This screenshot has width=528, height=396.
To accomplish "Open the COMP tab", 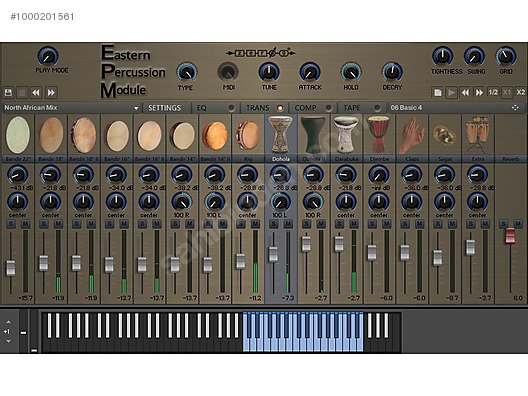I will click(305, 108).
